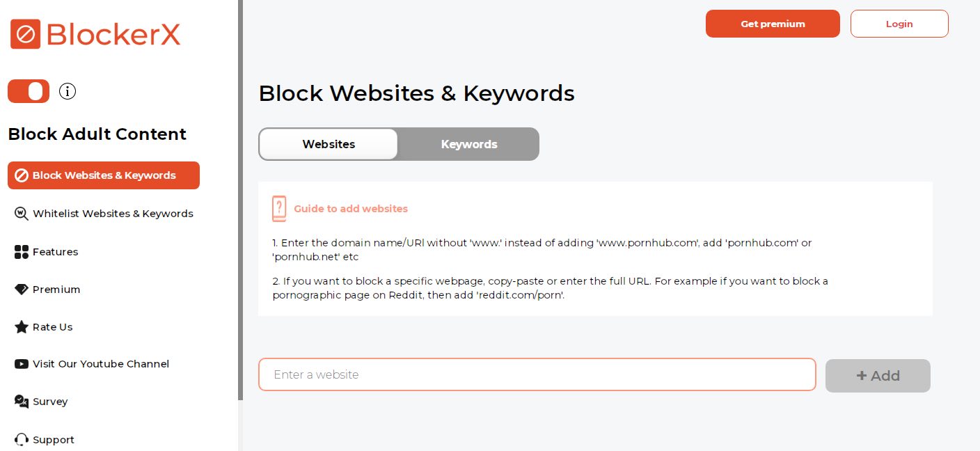Click the Guide to add websites icon
980x451 pixels.
(279, 209)
